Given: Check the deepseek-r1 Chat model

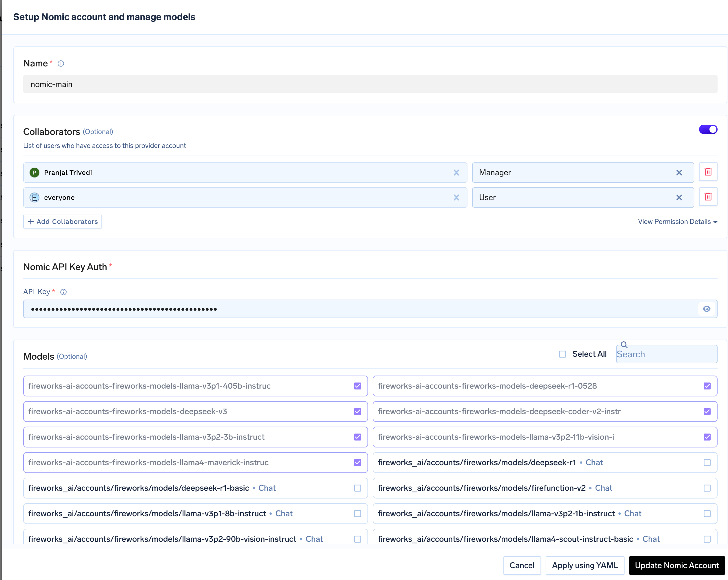Looking at the screenshot, I should coord(707,463).
